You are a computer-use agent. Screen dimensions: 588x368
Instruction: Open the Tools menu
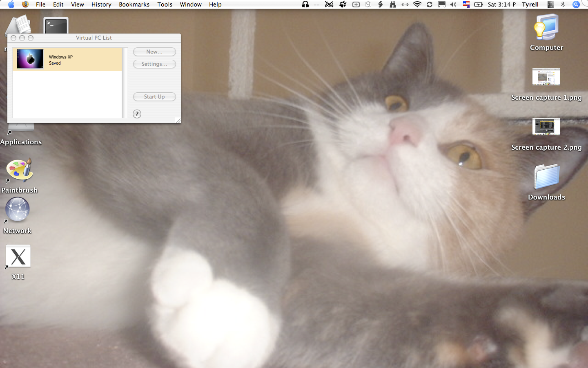165,4
